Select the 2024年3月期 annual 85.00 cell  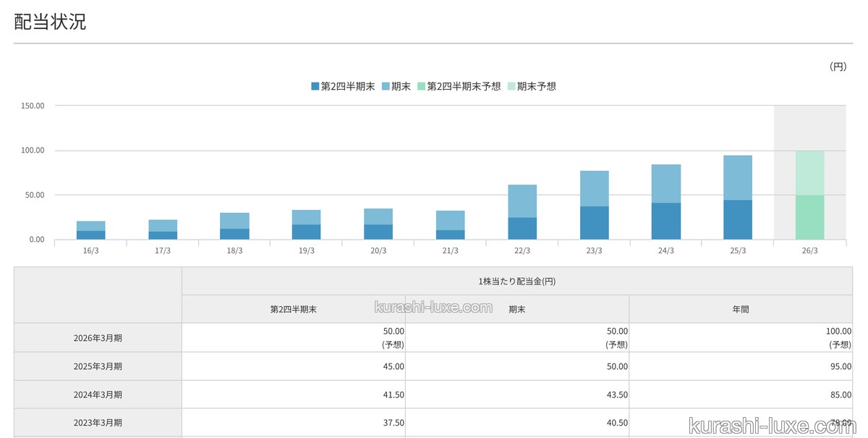click(741, 395)
